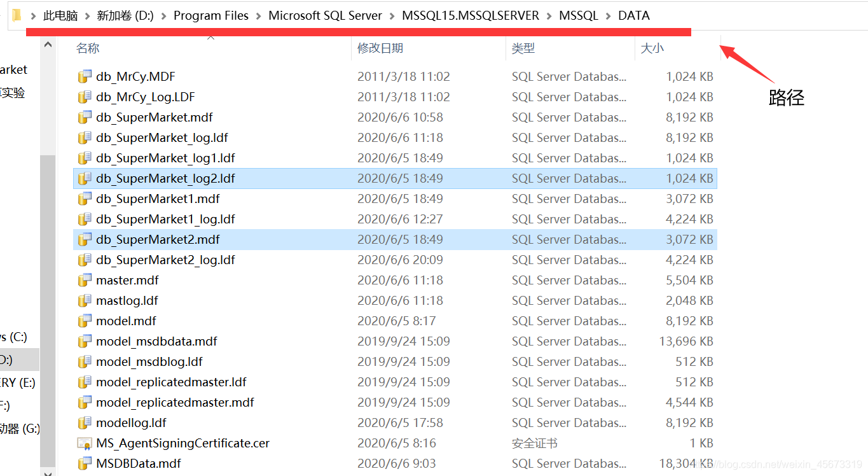Select file name db_SuperMarket2.mdf
Image resolution: width=868 pixels, height=476 pixels.
coord(158,239)
